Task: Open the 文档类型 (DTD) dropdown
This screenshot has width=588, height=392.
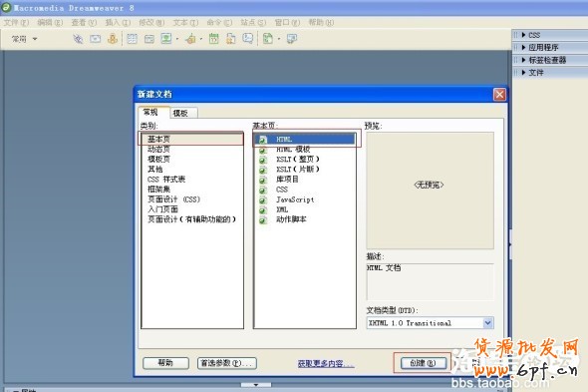Action: [x=430, y=323]
